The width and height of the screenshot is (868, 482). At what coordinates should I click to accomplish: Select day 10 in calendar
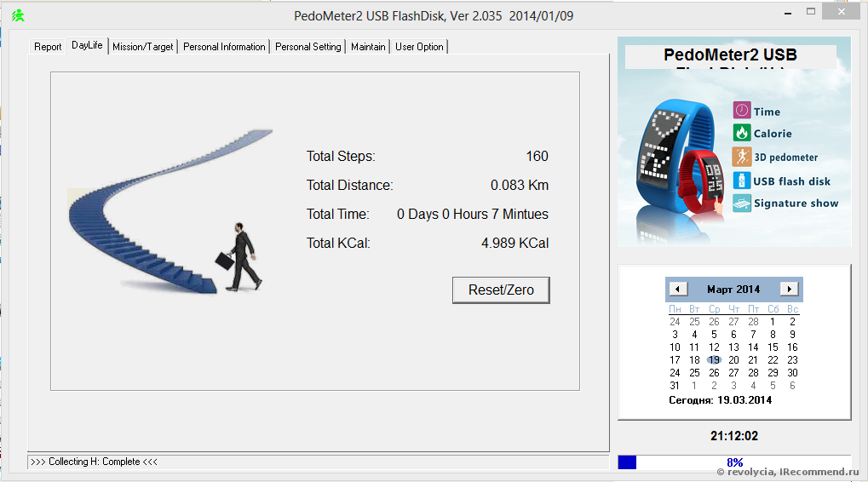pos(675,347)
